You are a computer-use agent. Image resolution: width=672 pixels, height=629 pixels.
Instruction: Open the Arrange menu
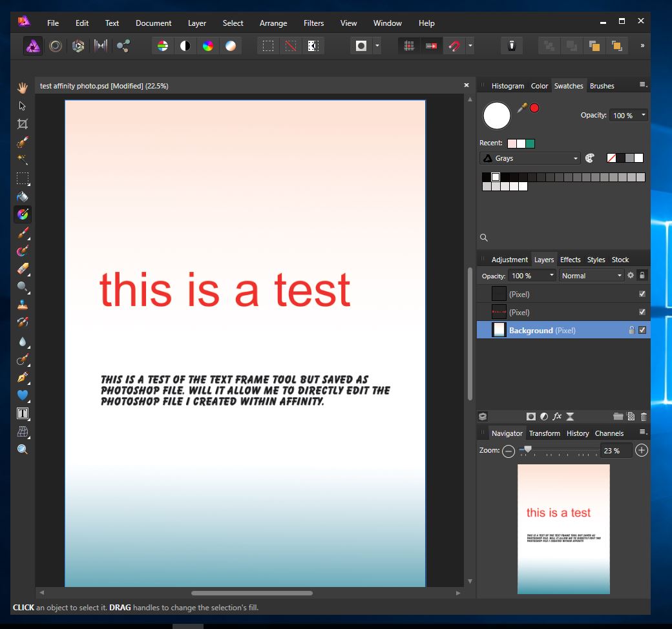point(273,23)
